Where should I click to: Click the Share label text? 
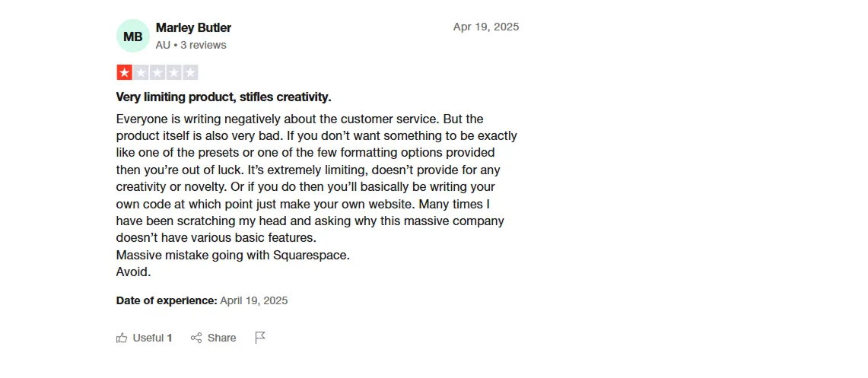tap(222, 338)
